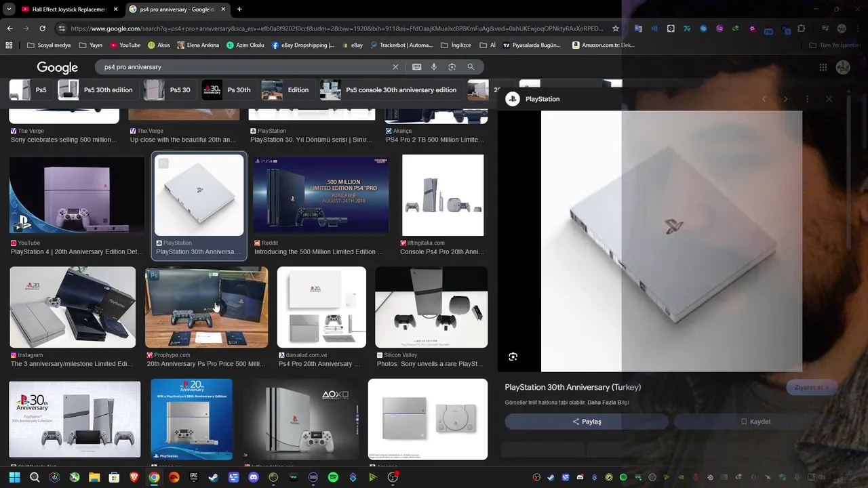Image resolution: width=868 pixels, height=488 pixels.
Task: Open the Azim Okulu bookmark
Action: tap(245, 45)
